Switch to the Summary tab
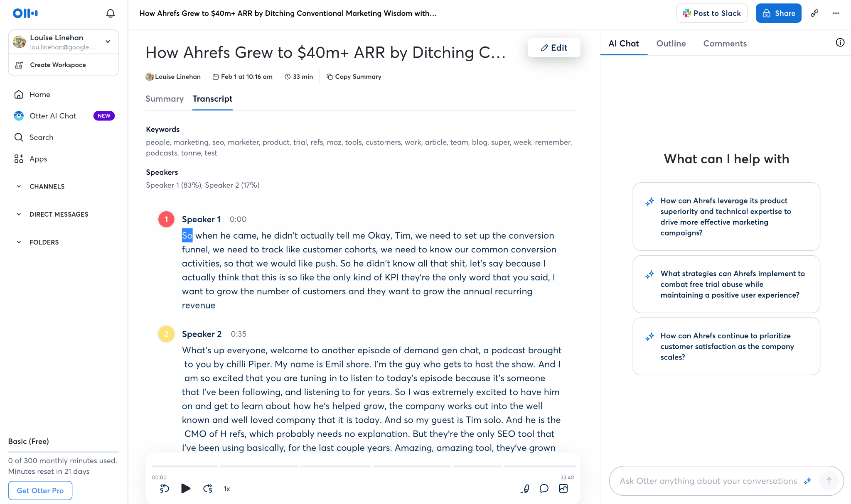This screenshot has width=851, height=504. [x=165, y=99]
